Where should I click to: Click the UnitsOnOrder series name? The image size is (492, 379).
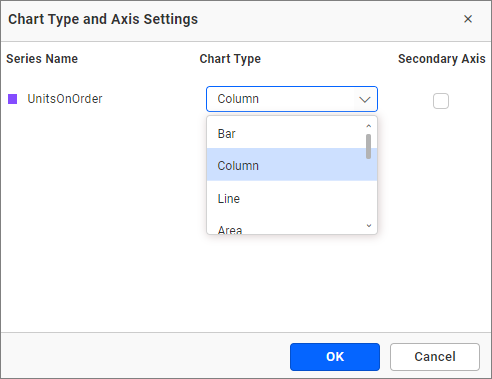(x=65, y=99)
